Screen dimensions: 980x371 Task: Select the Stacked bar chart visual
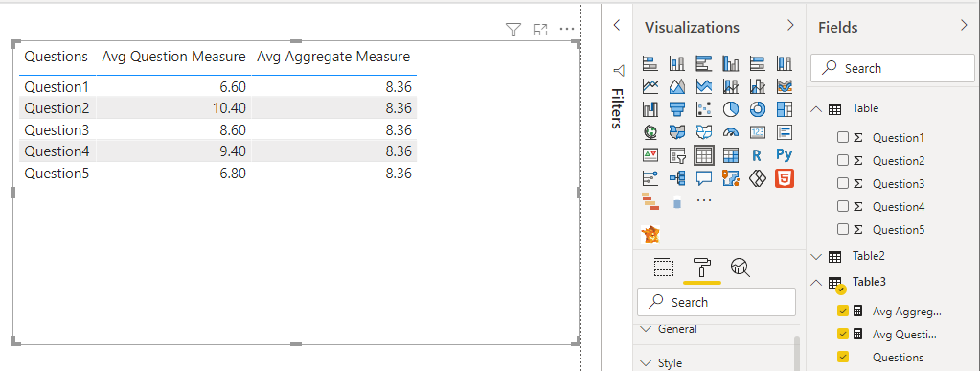pos(650,63)
